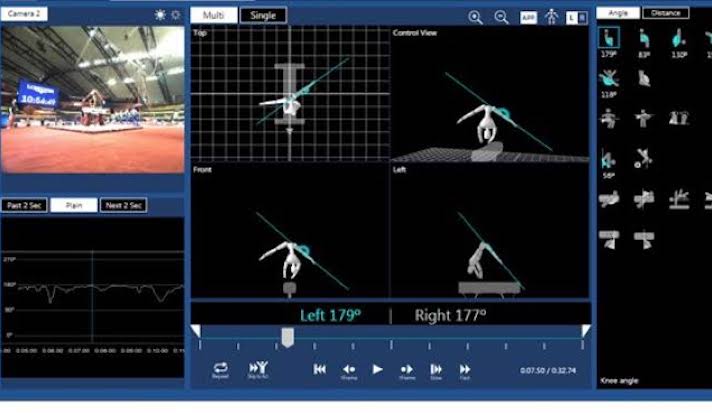Click the zoom in magnifier icon
This screenshot has width=712, height=413.
click(x=476, y=17)
